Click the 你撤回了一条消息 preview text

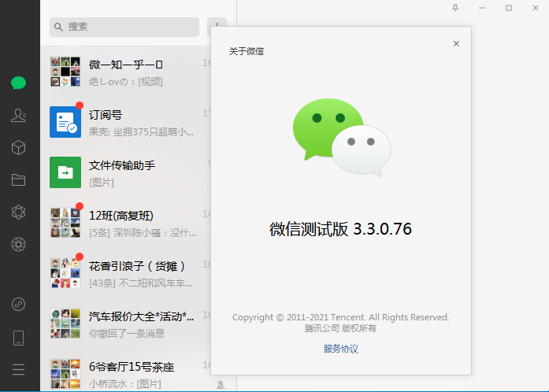tap(126, 333)
